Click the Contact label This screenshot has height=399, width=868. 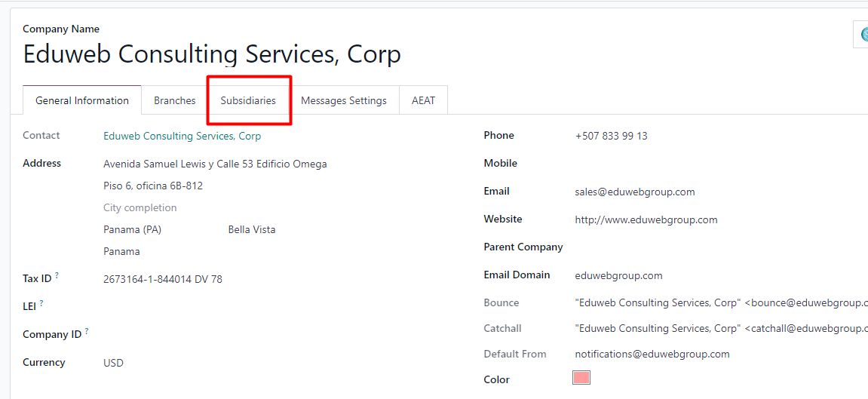[x=41, y=136]
